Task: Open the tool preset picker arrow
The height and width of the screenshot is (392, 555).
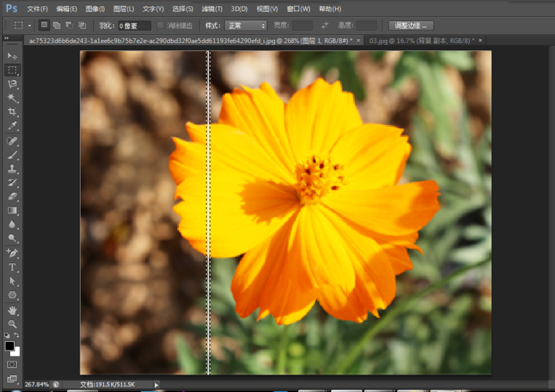Action: point(30,25)
